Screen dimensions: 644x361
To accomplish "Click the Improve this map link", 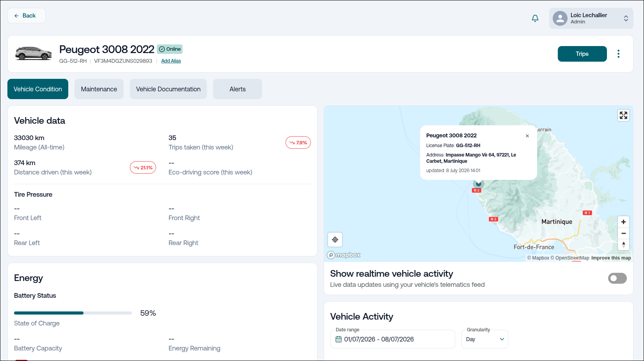I will pos(611,258).
